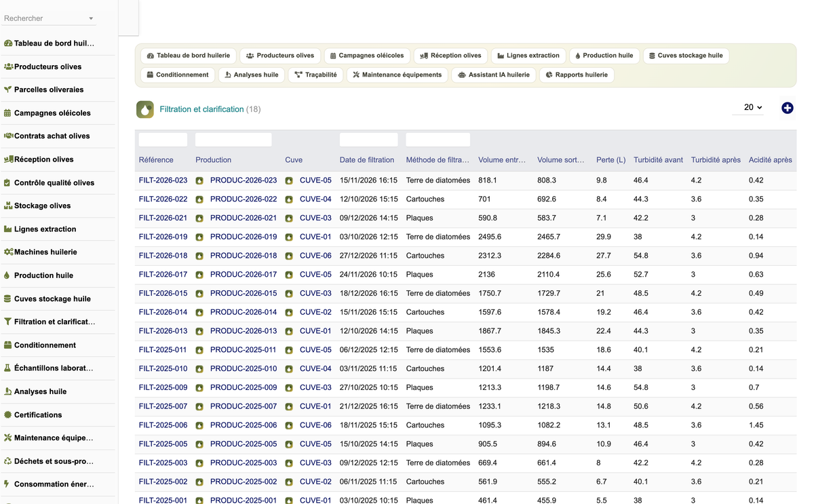Open the Producteurs olives top tab
Screen dimensions: 814x504
coord(280,56)
